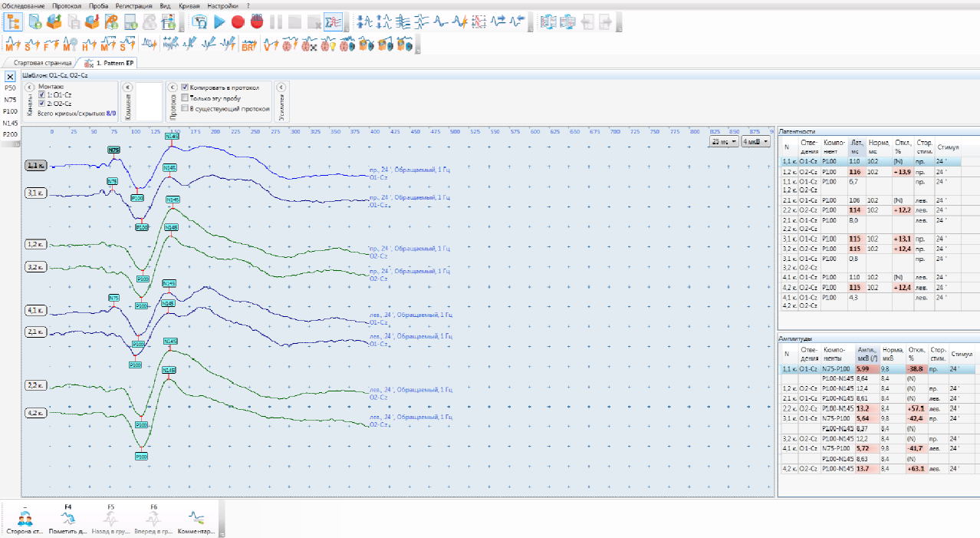Uncheck the Копировать в протокол checkbox

click(185, 87)
